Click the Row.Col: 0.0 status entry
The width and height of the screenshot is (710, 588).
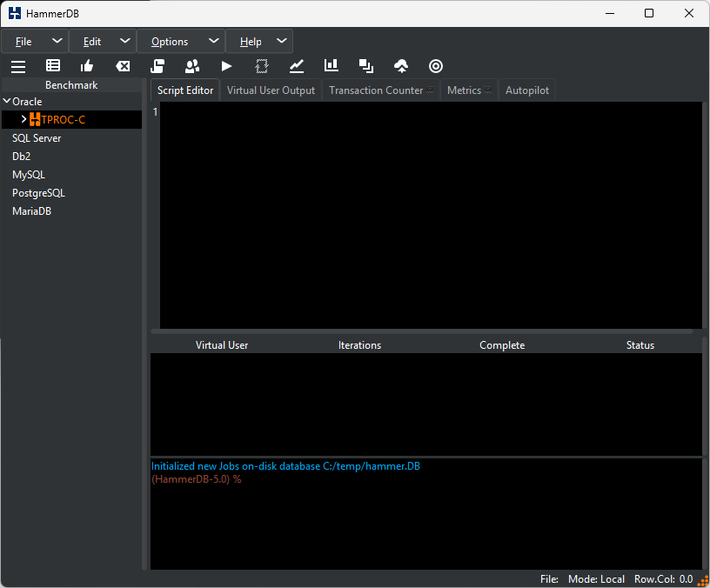pos(663,579)
